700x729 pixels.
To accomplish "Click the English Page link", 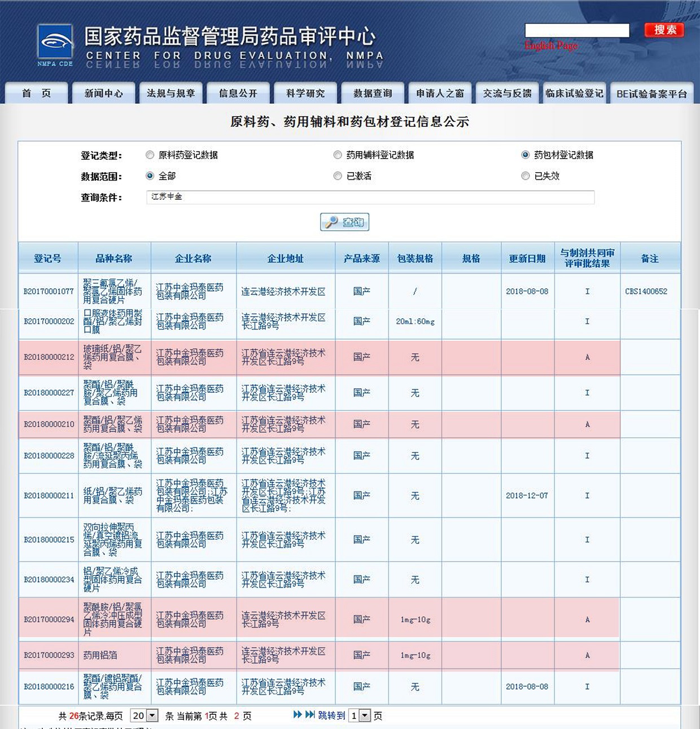I will click(551, 46).
